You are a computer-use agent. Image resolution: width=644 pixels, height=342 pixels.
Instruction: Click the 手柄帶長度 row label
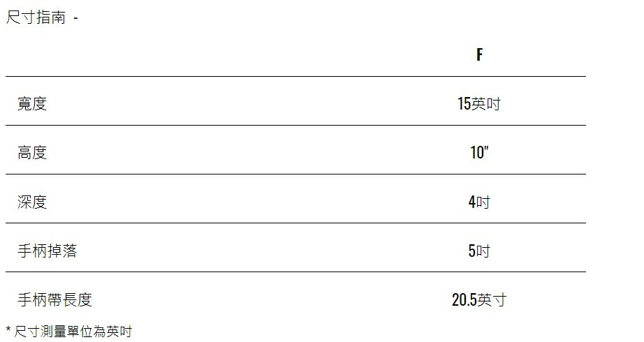point(54,299)
